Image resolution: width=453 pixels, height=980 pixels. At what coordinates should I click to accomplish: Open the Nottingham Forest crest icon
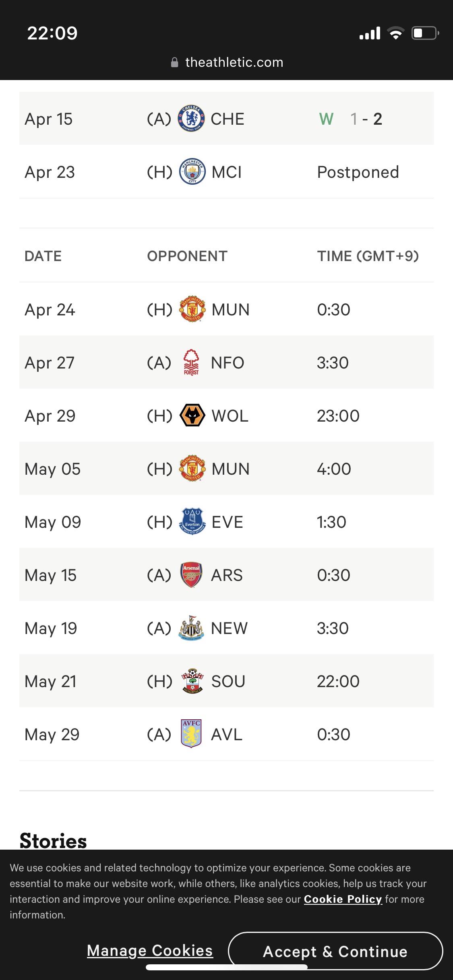pyautogui.click(x=191, y=362)
